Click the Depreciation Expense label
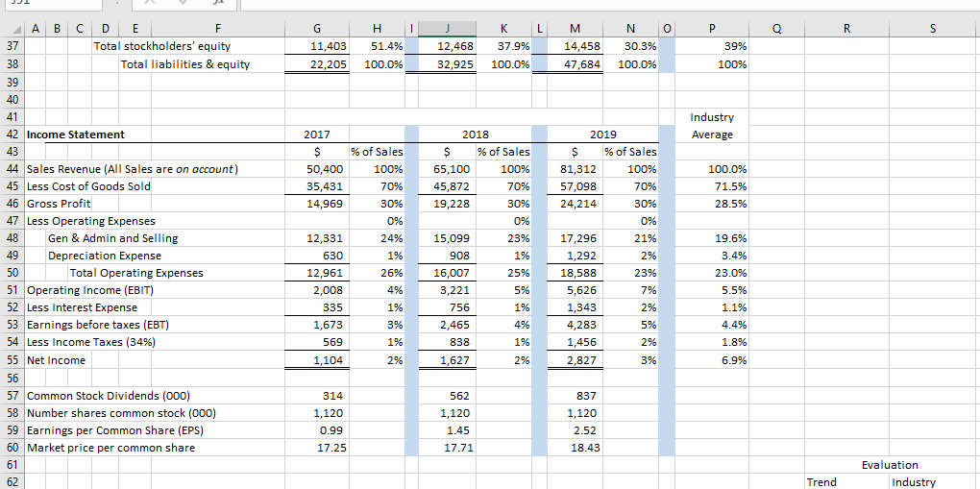The height and width of the screenshot is (489, 980). [105, 256]
